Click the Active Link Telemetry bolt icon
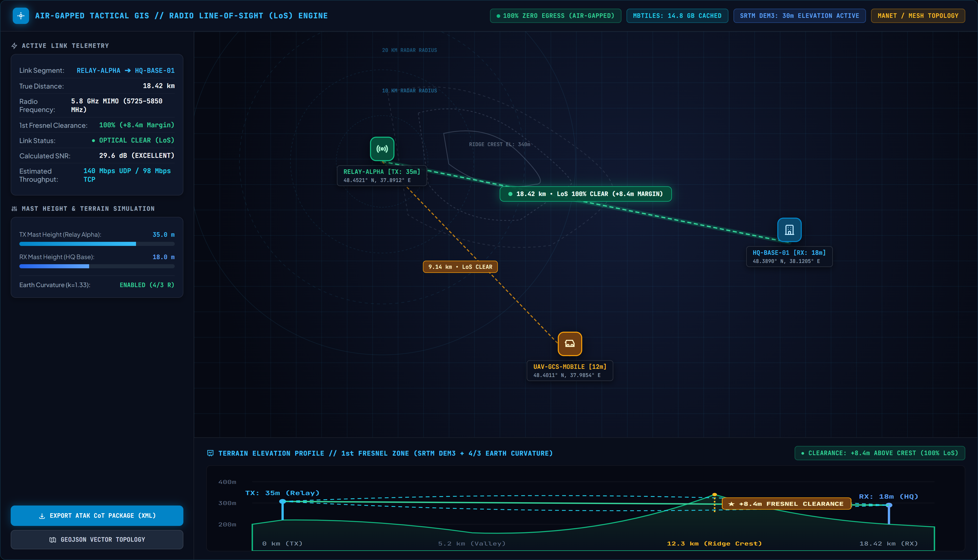Screen dimensions: 978x560 pyautogui.click(x=15, y=46)
